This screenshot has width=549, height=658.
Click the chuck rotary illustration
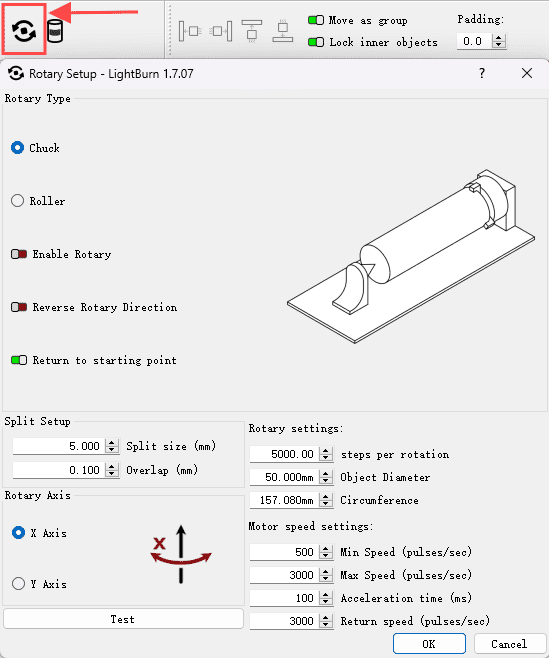410,256
